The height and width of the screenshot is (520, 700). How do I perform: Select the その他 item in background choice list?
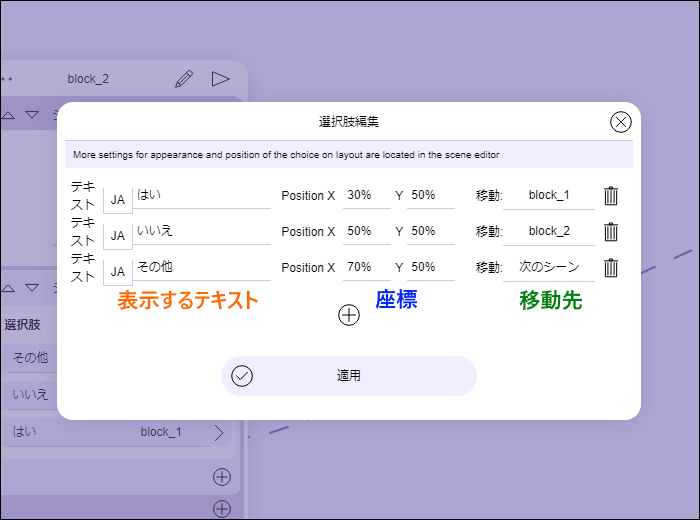point(30,358)
